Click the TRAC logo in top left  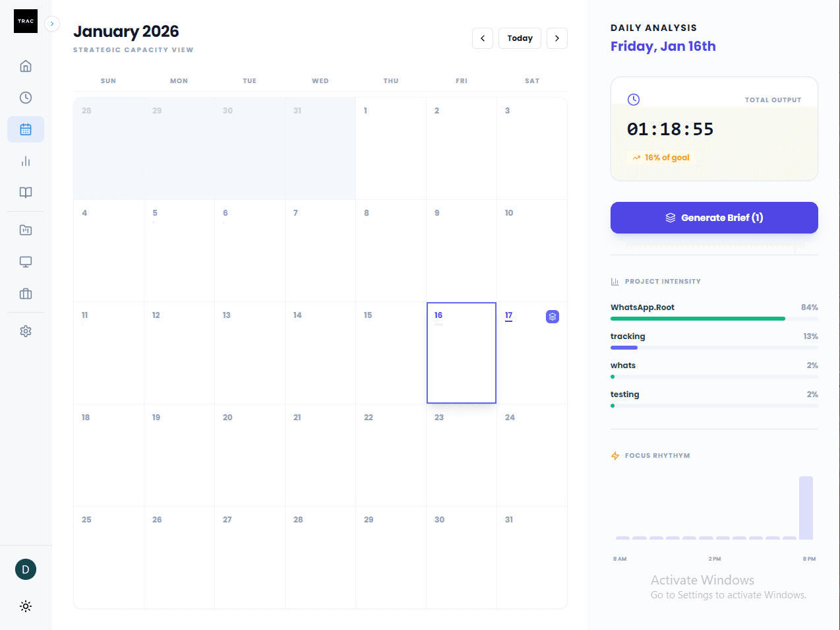click(x=25, y=20)
